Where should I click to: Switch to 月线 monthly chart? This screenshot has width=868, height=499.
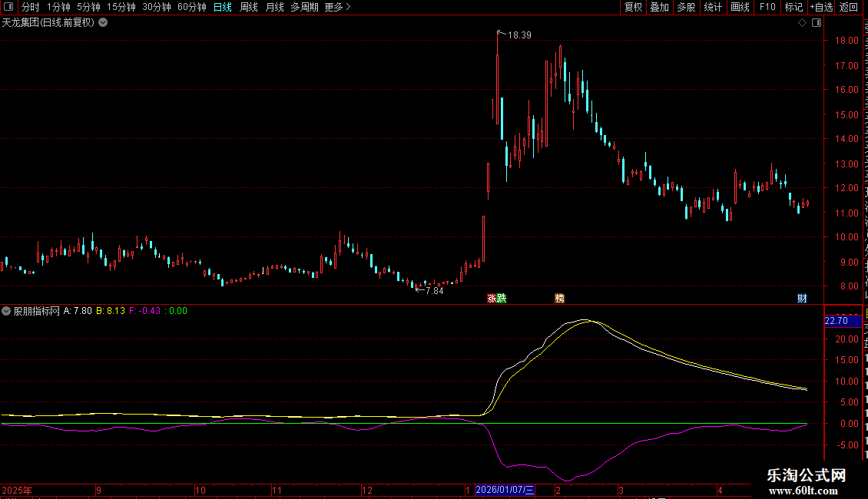274,7
